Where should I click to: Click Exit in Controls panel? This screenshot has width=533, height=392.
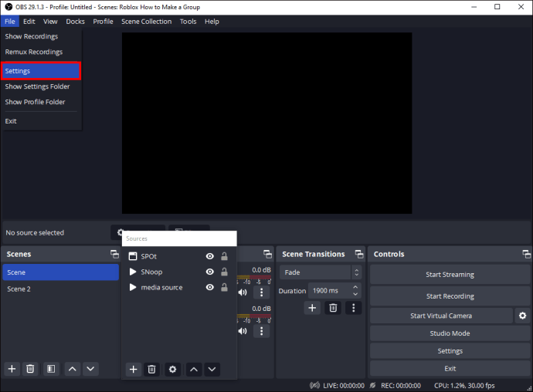pos(450,369)
